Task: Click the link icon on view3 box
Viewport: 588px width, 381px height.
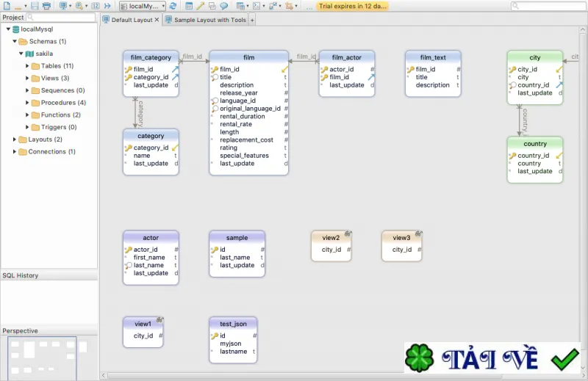Action: (418, 233)
